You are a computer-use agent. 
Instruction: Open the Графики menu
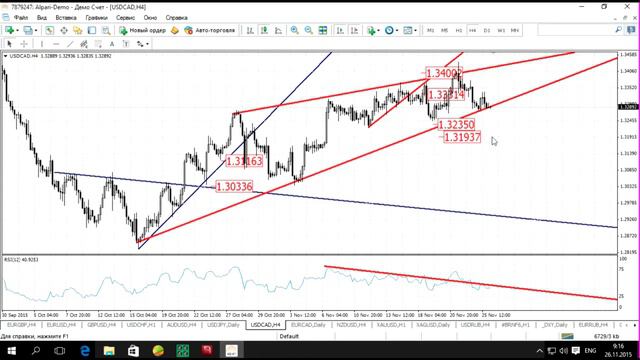96,18
